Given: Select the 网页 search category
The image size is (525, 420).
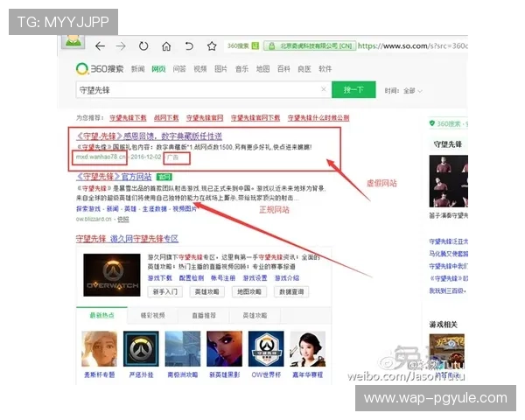Looking at the screenshot, I should point(158,69).
